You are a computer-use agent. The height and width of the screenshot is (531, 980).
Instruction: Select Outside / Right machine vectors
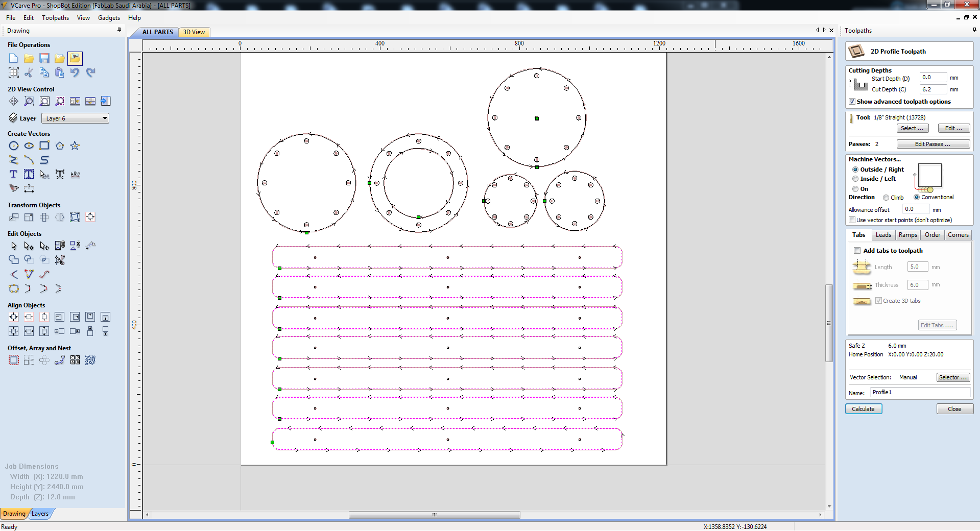tap(855, 170)
